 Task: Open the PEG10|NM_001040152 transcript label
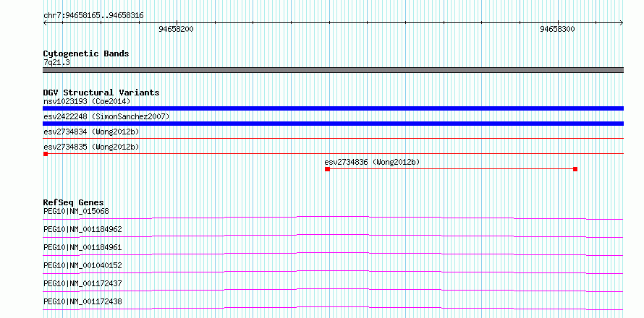click(x=82, y=265)
